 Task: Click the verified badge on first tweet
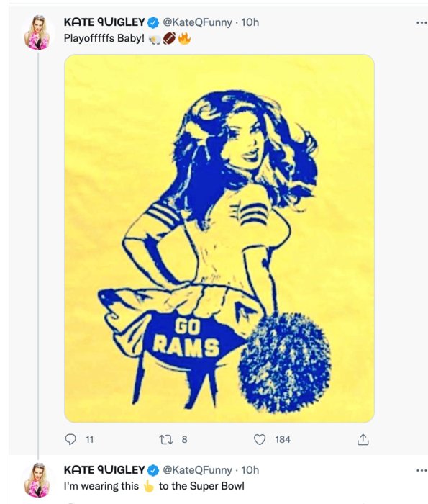pos(153,22)
